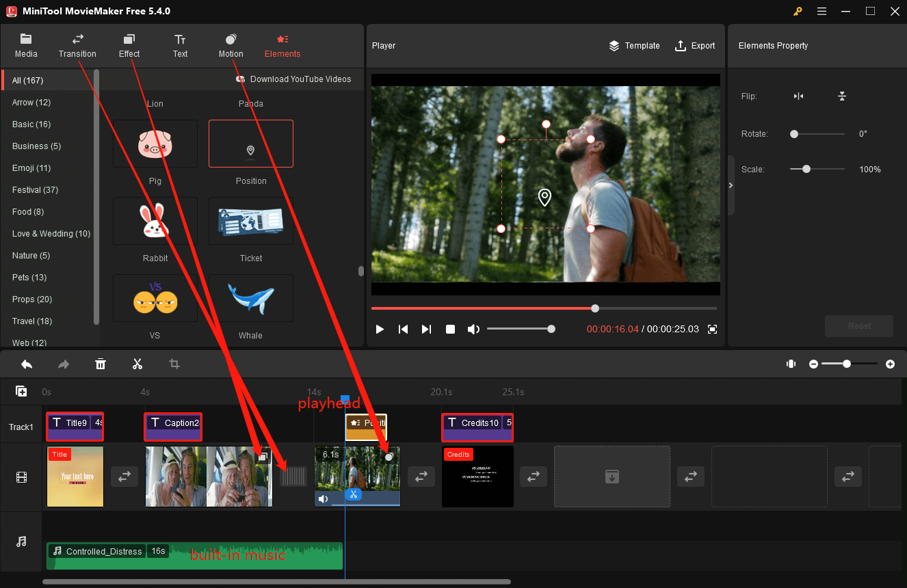The width and height of the screenshot is (907, 588).
Task: Toggle the timeline waveform display icon
Action: (791, 364)
